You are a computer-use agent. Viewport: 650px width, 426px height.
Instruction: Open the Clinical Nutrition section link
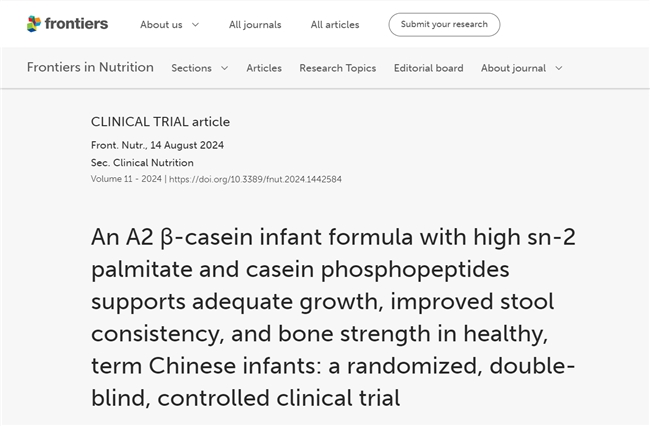pyautogui.click(x=152, y=162)
